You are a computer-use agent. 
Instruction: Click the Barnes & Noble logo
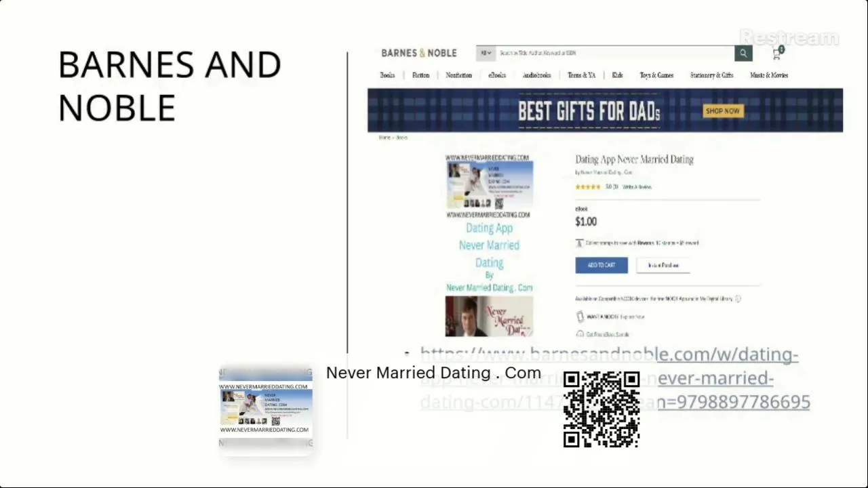pos(419,53)
